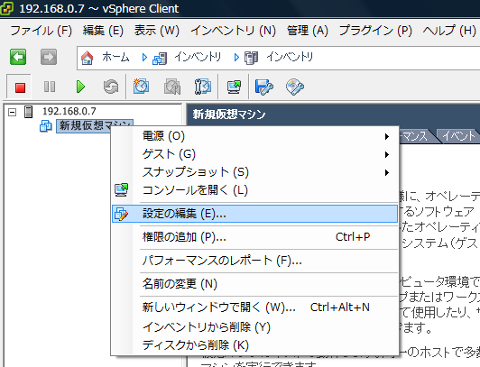Choose 権限の追加 (P)... menu entry
This screenshot has width=480, height=367.
(x=255, y=237)
